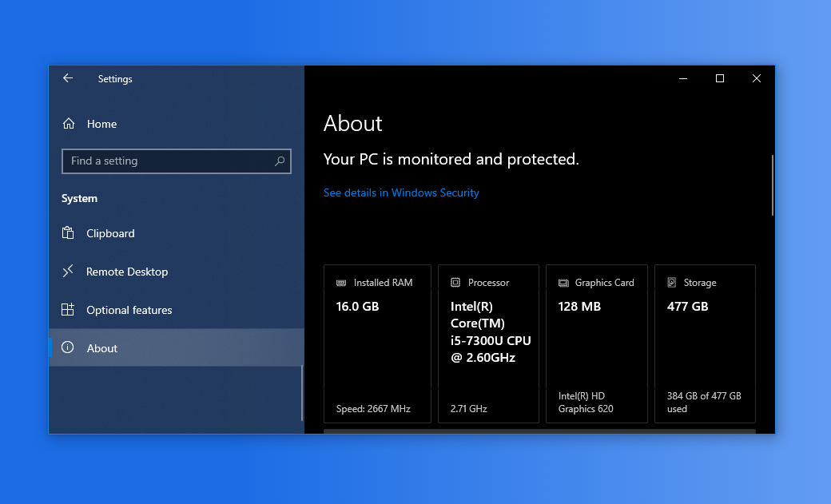Select the 477 GB Storage card

[705, 343]
